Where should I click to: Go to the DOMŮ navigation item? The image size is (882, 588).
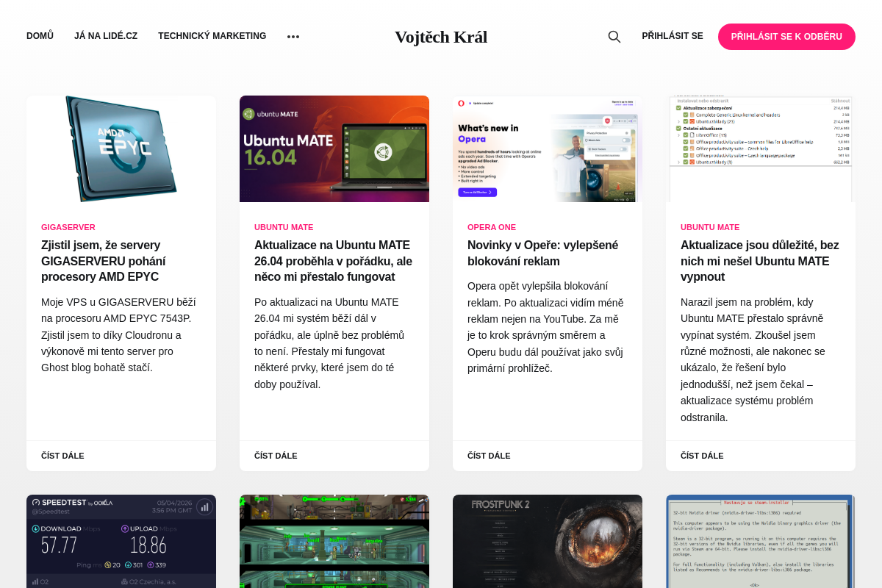(40, 36)
